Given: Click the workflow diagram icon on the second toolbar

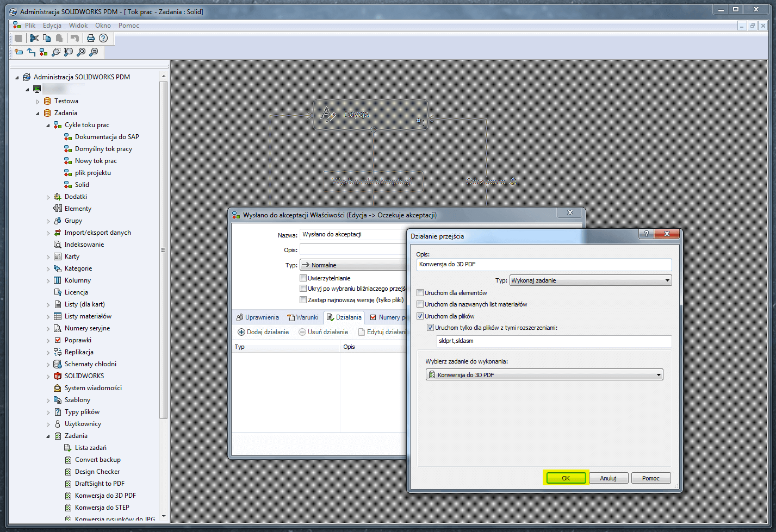Looking at the screenshot, I should tap(43, 52).
